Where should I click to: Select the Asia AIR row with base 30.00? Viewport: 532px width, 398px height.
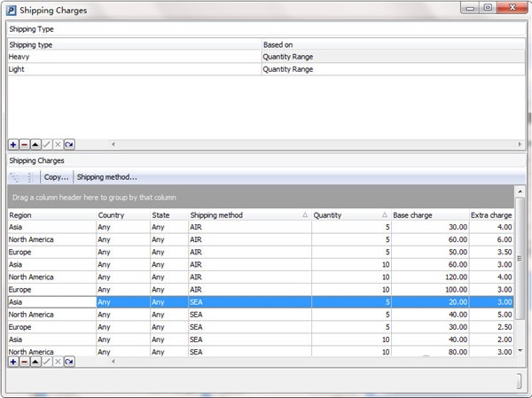pyautogui.click(x=261, y=227)
